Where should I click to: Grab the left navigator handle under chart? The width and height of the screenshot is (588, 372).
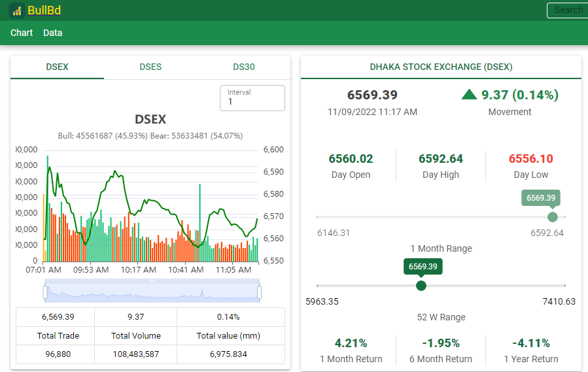(45, 292)
